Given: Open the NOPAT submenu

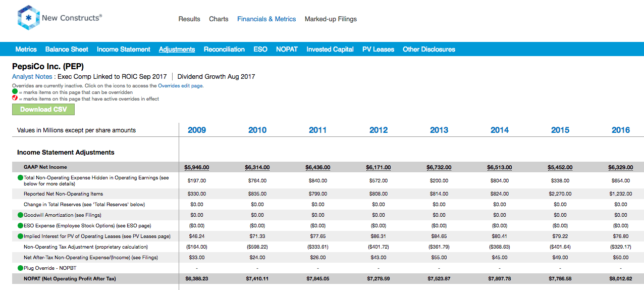Looking at the screenshot, I should point(287,49).
